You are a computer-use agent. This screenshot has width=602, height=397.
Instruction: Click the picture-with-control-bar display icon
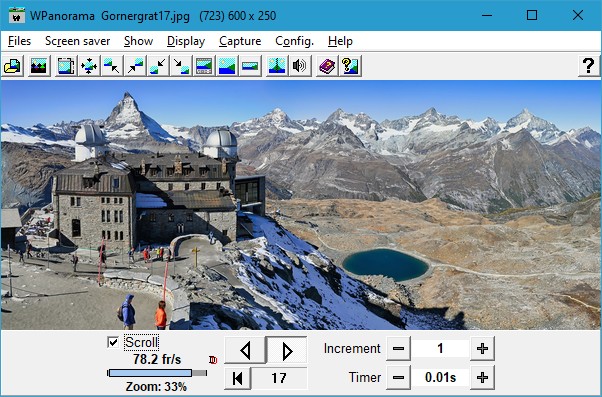[204, 66]
